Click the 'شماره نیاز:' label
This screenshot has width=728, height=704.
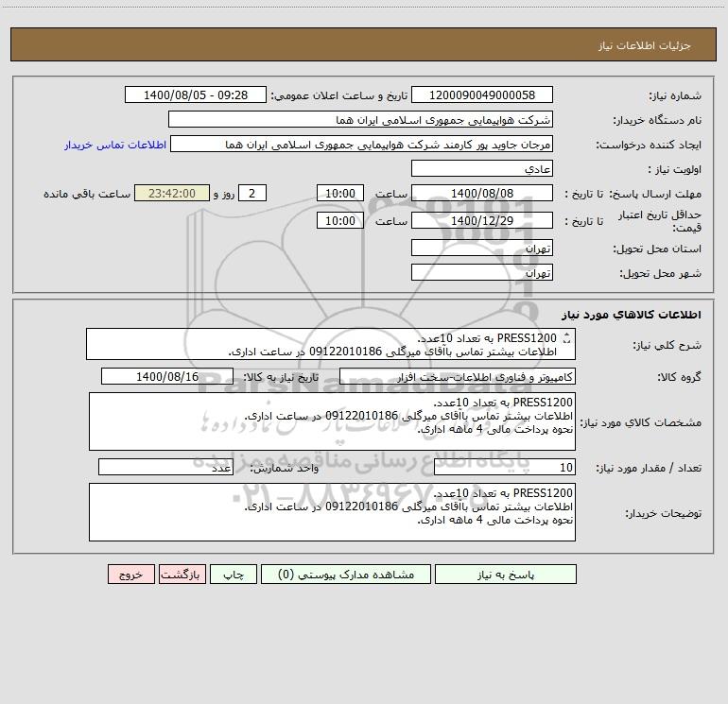click(x=675, y=96)
